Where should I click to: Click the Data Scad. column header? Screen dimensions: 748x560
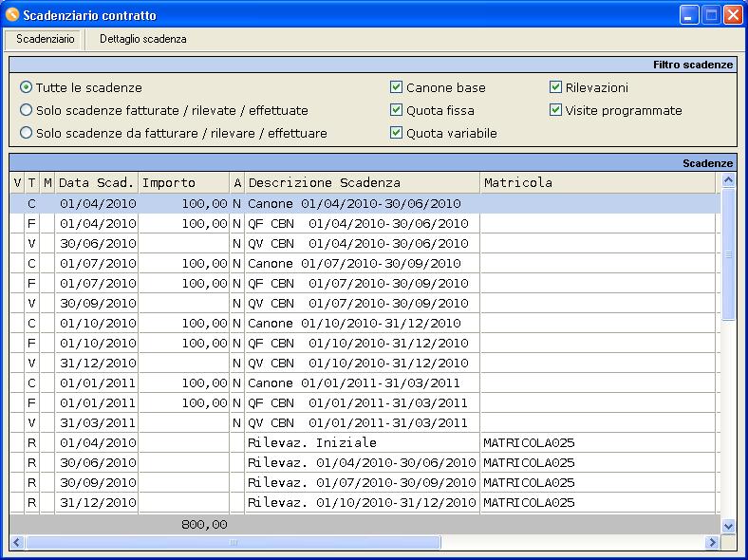96,182
